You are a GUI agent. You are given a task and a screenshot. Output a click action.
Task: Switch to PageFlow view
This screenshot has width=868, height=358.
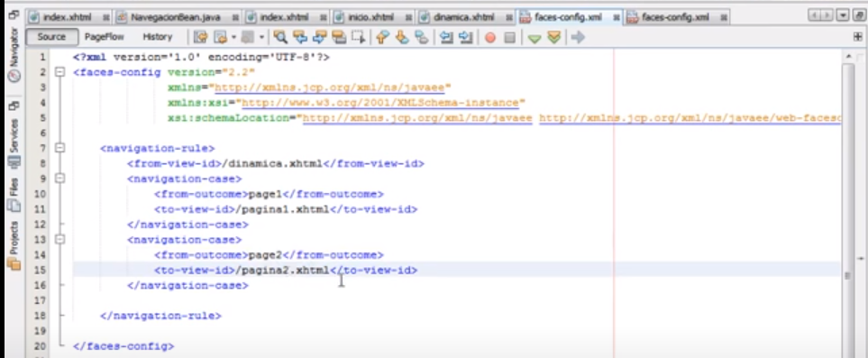[x=104, y=37]
